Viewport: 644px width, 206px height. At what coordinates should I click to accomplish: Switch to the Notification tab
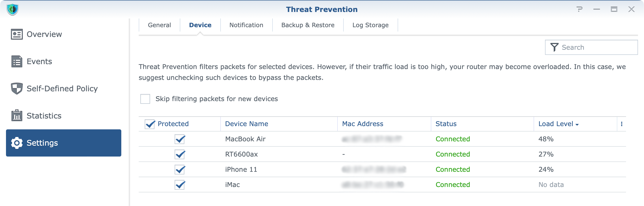point(246,25)
